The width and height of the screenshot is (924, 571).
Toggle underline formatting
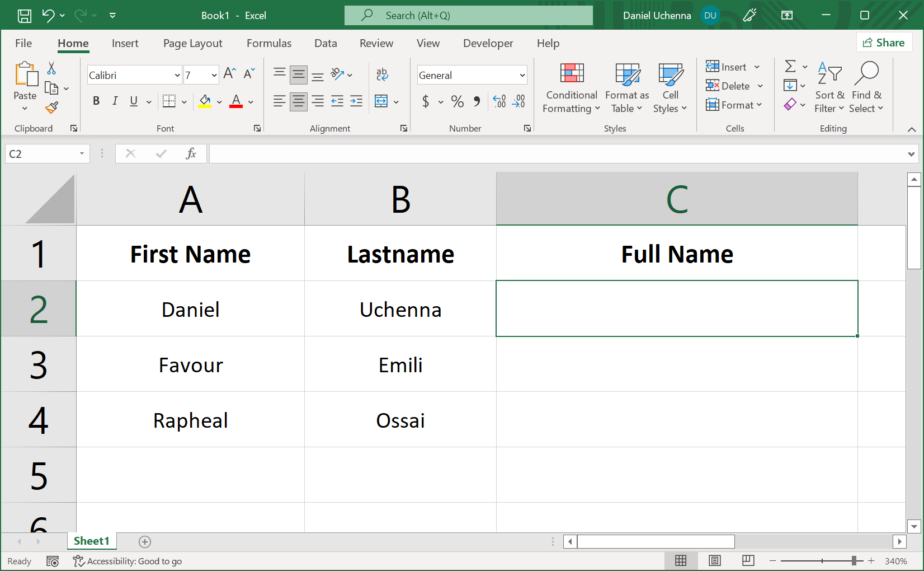tap(133, 101)
